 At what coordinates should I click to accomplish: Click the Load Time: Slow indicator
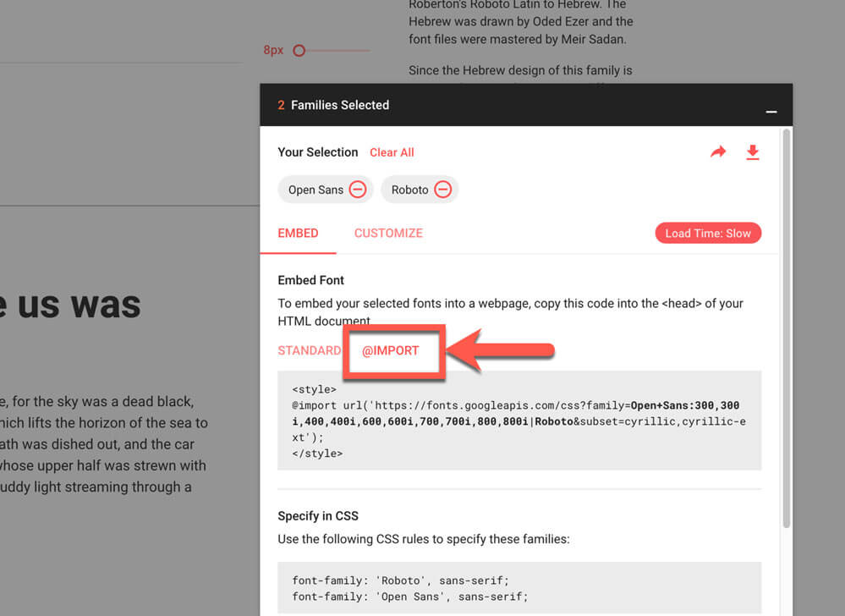coord(708,232)
